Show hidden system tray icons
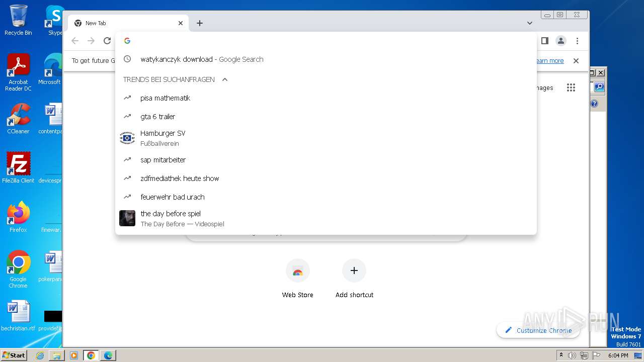This screenshot has width=644, height=362. point(561,355)
